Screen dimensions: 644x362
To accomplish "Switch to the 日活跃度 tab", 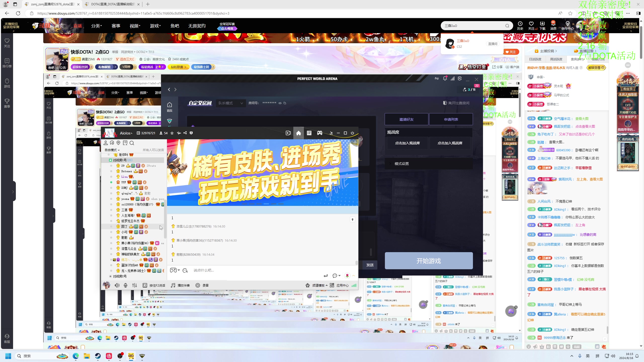I will click(x=535, y=59).
